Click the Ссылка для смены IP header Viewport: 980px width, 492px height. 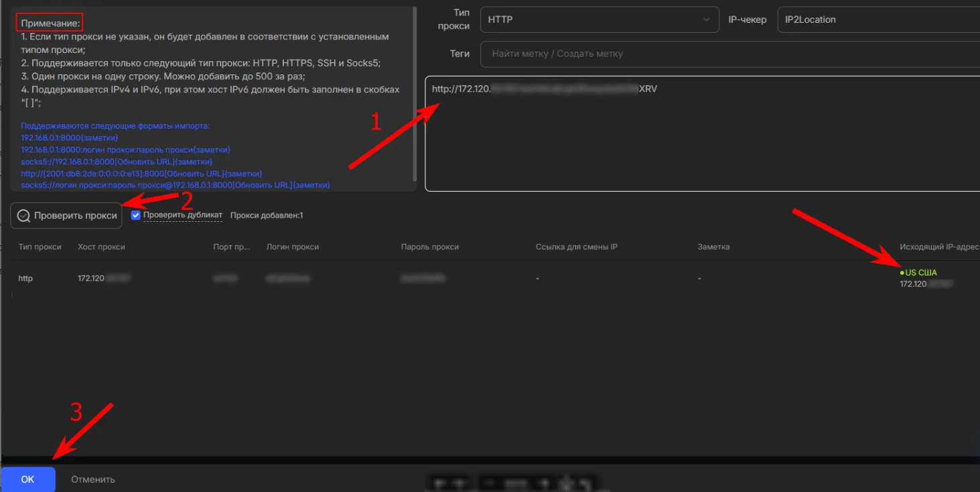coord(576,247)
